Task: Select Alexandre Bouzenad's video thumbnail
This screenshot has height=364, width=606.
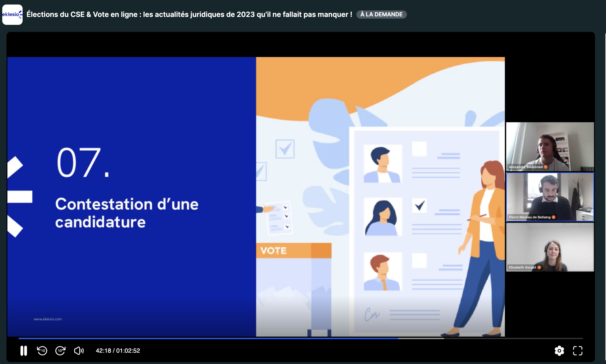Action: click(550, 147)
